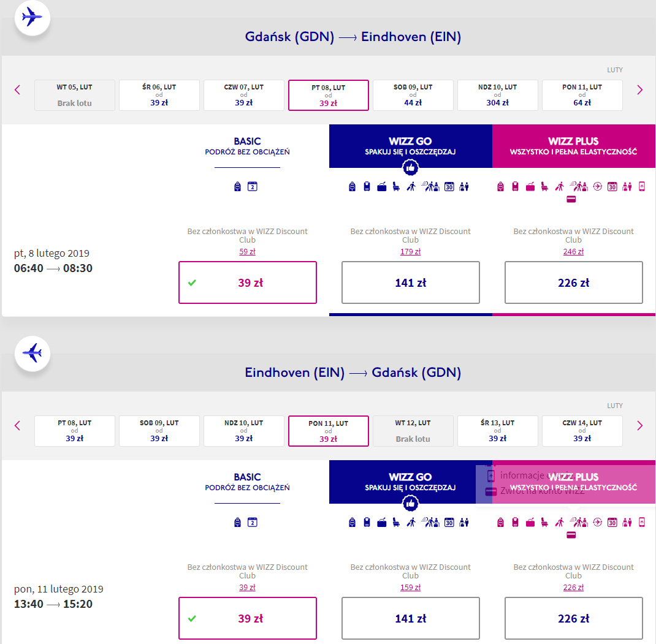Viewport: 656px width, 644px height.
Task: Select the 39 zł BASIC fare for the 13:40 flight
Action: click(x=248, y=618)
